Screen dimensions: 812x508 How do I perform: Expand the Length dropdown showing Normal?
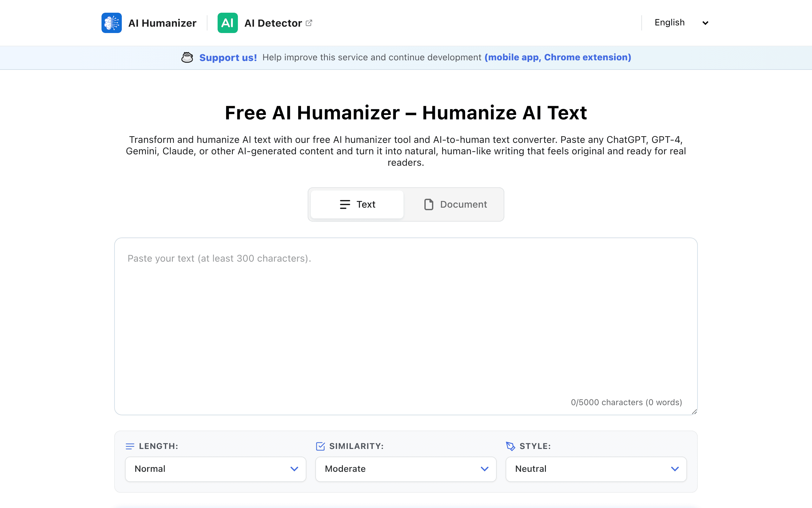(x=215, y=469)
